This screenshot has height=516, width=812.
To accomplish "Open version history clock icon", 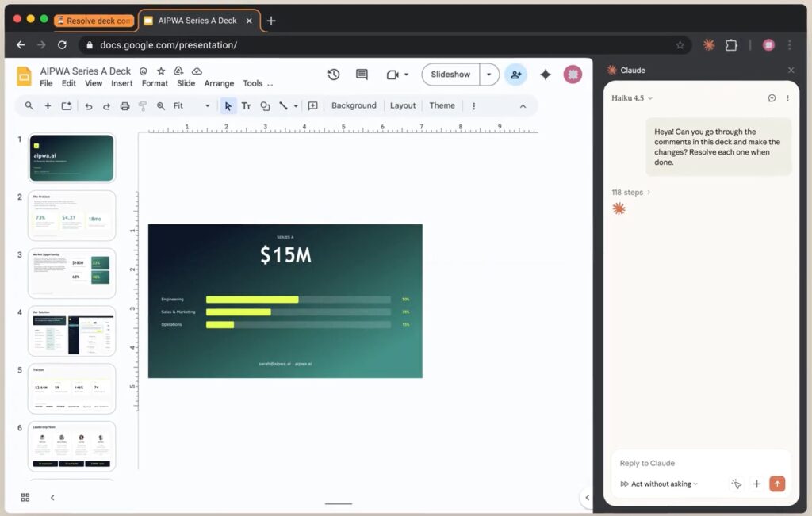I will (x=334, y=75).
